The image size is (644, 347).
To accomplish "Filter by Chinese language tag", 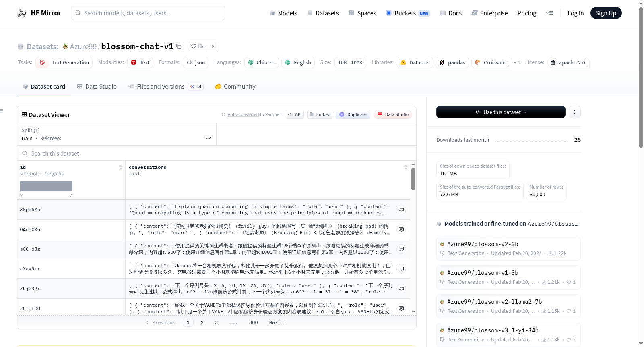I will tap(262, 62).
